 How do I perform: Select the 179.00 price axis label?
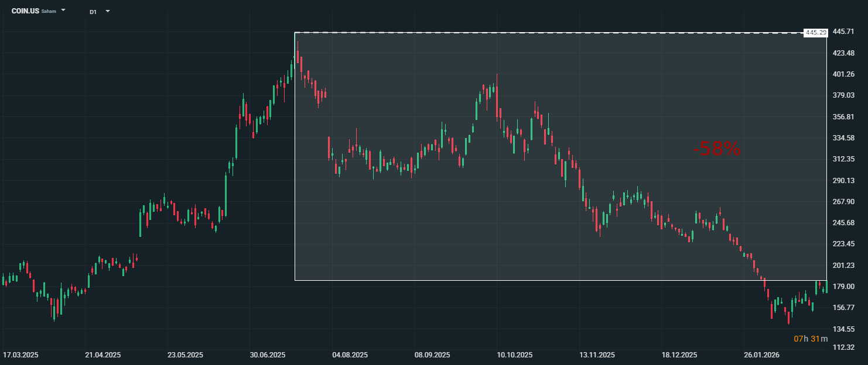[x=844, y=286]
